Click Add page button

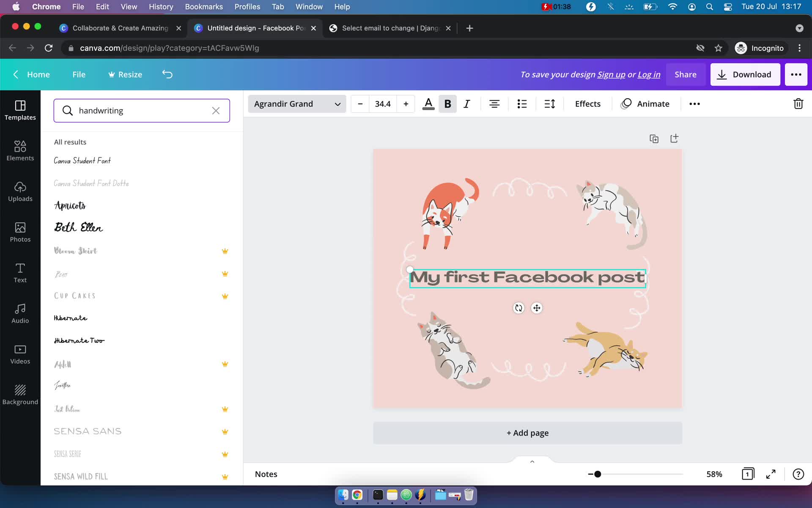tap(527, 433)
